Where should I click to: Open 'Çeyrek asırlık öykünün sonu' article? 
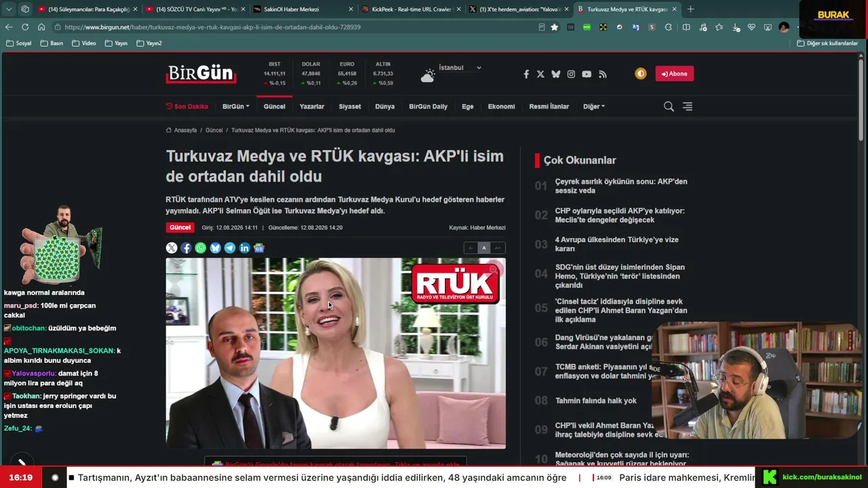pos(621,186)
